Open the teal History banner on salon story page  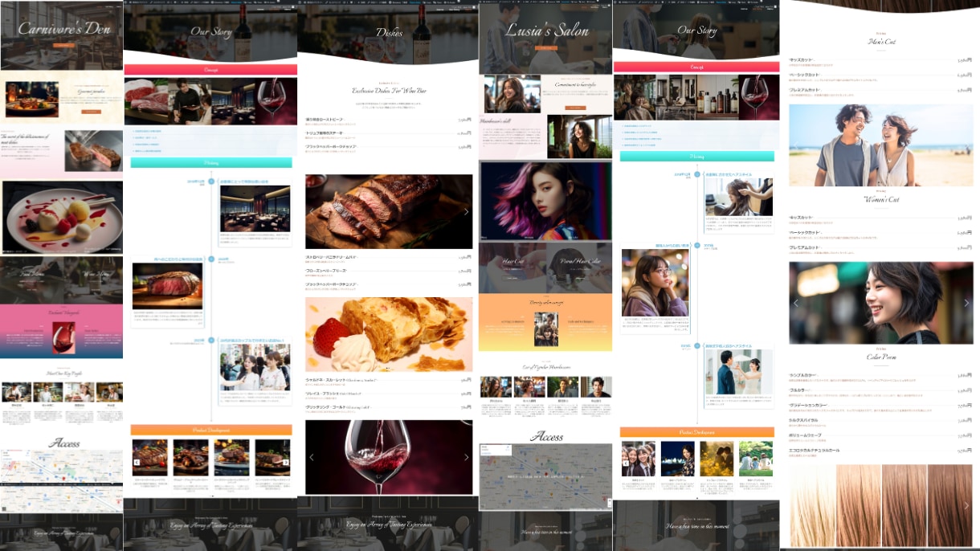pyautogui.click(x=697, y=156)
